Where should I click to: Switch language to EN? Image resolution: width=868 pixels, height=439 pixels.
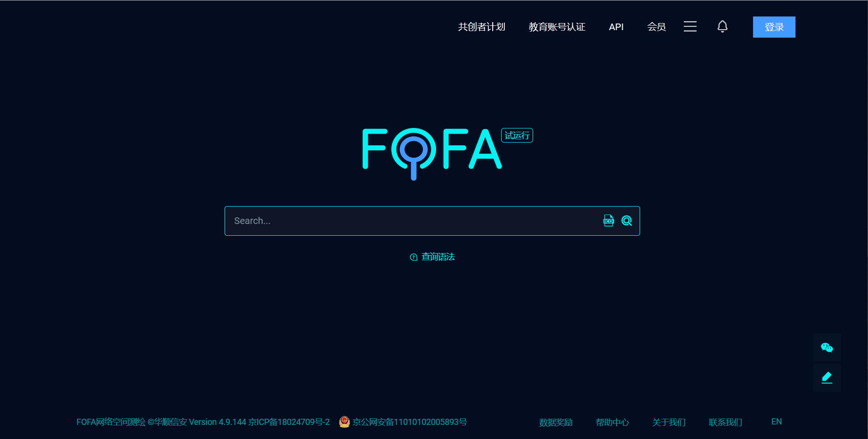(x=777, y=422)
